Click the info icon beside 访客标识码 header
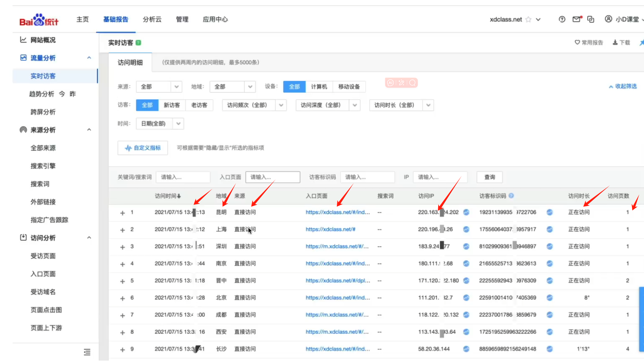Screen dimensions: 644x362 pyautogui.click(x=511, y=196)
